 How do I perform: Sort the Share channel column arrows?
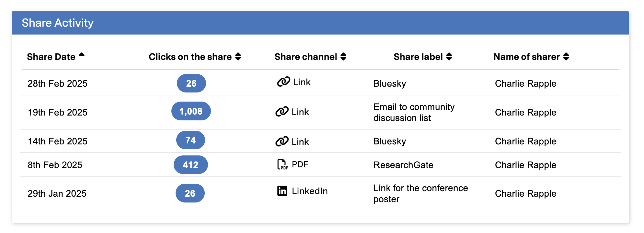[343, 57]
